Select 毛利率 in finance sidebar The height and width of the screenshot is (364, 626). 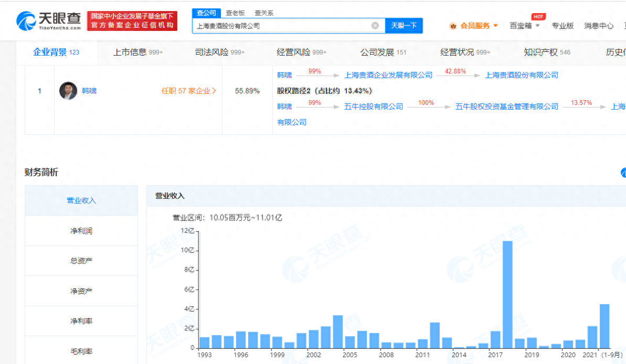(x=81, y=351)
